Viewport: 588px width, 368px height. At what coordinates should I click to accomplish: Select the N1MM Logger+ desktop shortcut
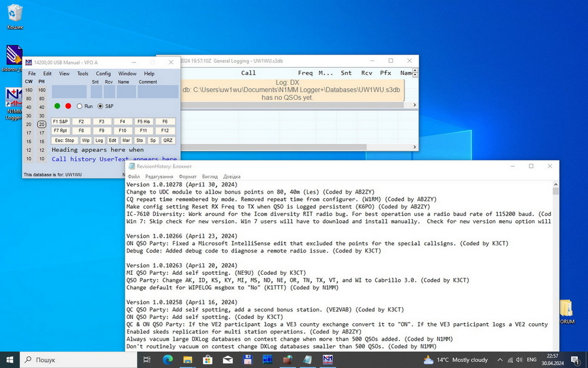[14, 104]
